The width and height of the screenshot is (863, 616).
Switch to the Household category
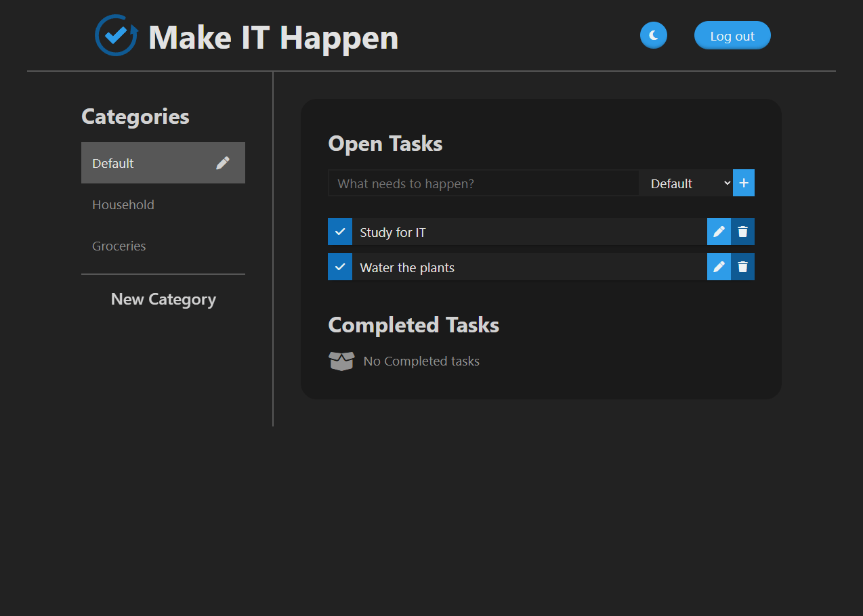coord(123,204)
